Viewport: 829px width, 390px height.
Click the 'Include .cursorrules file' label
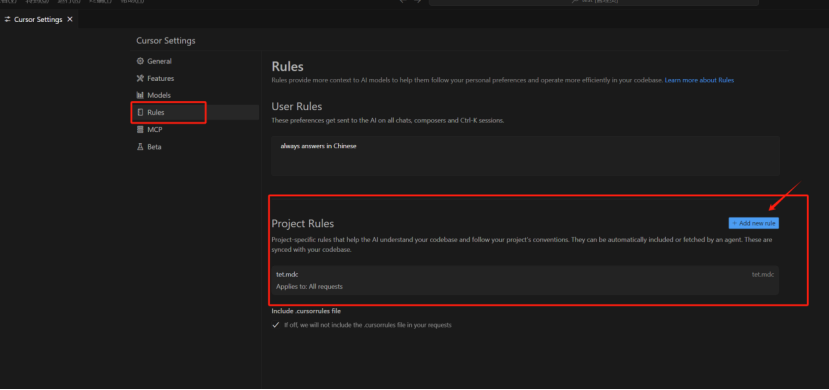[x=306, y=311]
